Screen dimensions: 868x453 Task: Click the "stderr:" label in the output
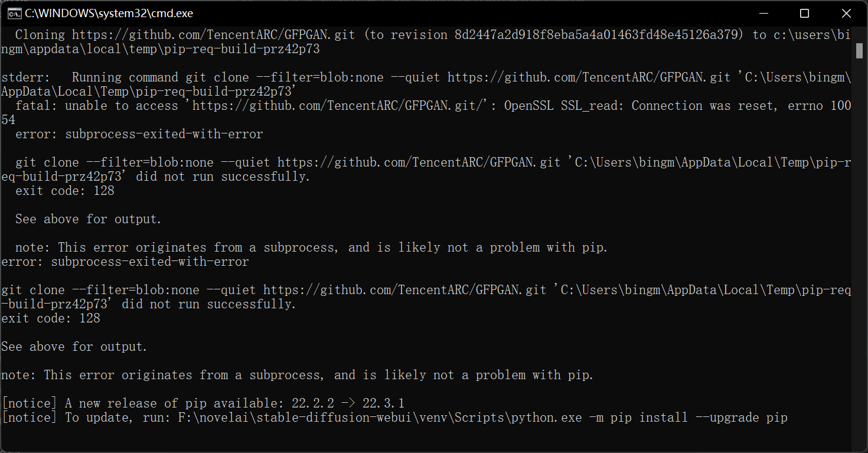click(27, 77)
